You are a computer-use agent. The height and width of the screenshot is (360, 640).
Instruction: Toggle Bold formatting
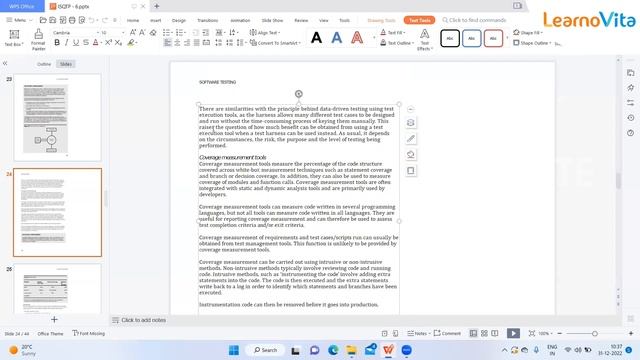pos(57,42)
